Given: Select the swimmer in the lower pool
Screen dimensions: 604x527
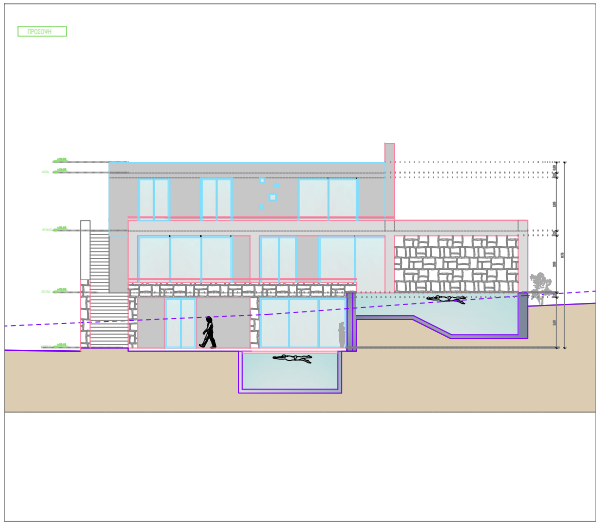Looking at the screenshot, I should (x=292, y=359).
